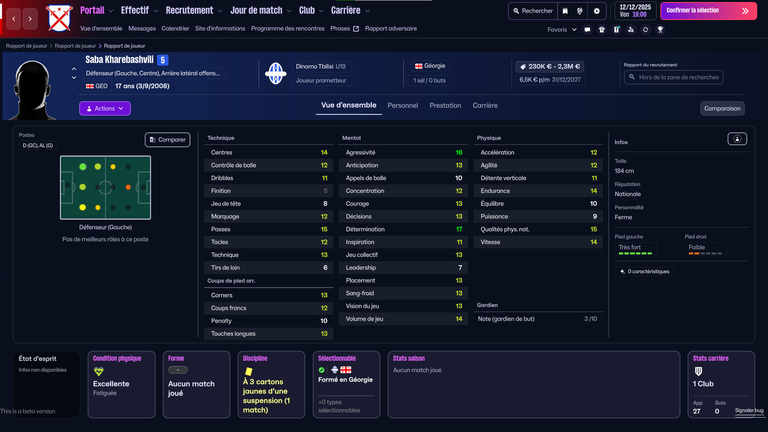Open Programme des rencontres
768x432 pixels.
click(x=288, y=29)
